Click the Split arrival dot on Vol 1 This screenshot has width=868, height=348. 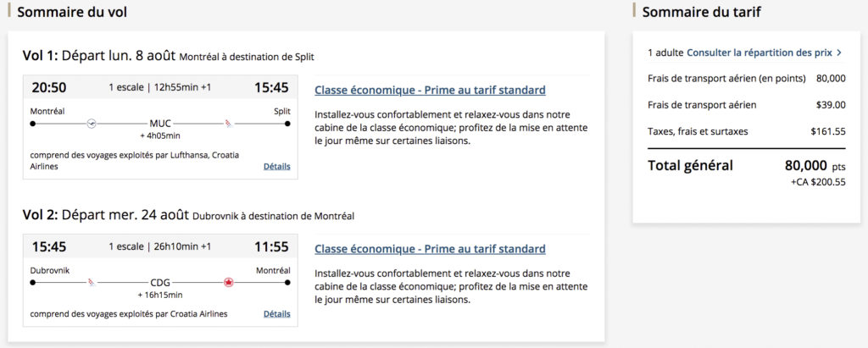coord(287,124)
